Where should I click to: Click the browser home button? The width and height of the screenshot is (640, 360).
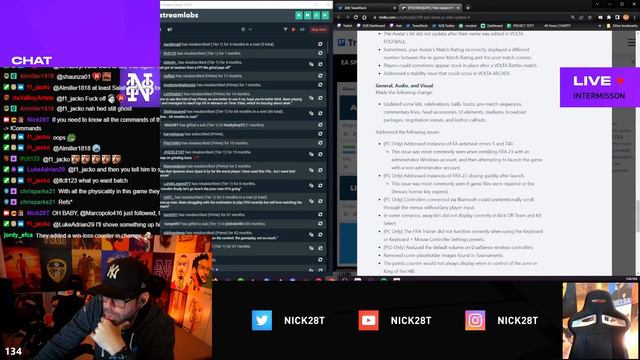click(x=364, y=18)
